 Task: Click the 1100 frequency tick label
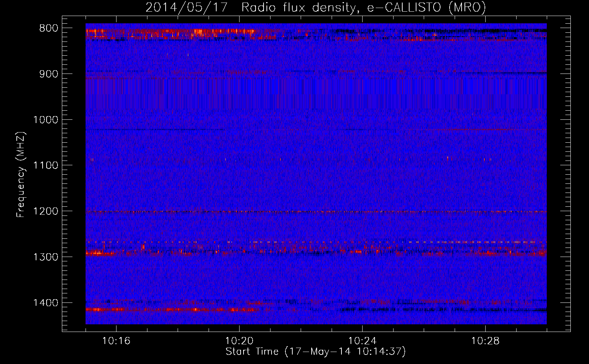click(46, 166)
